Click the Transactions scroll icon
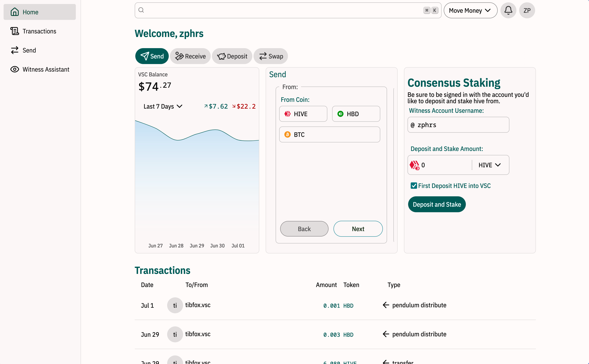 pyautogui.click(x=15, y=31)
